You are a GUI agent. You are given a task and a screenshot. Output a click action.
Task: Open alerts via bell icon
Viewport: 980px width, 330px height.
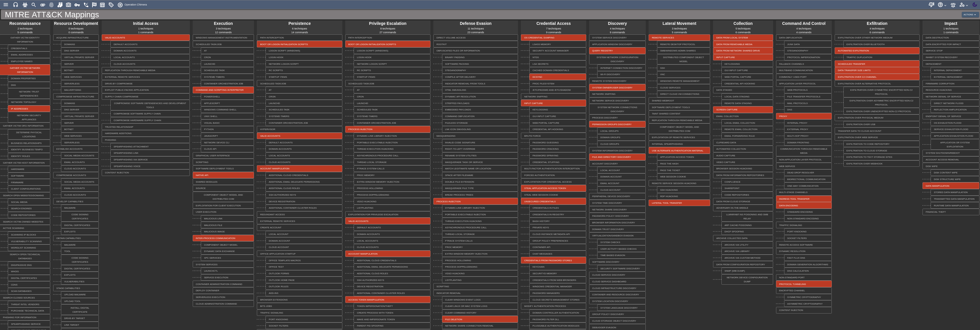[953, 5]
